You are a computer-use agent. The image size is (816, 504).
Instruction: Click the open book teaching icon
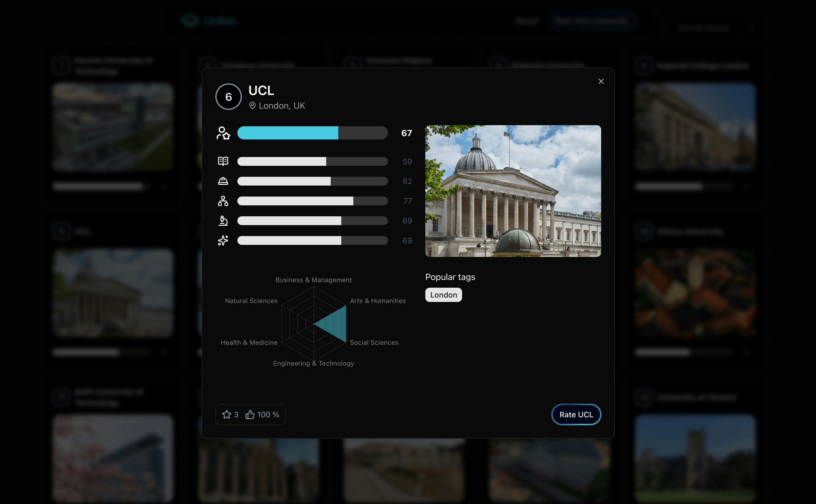click(223, 161)
